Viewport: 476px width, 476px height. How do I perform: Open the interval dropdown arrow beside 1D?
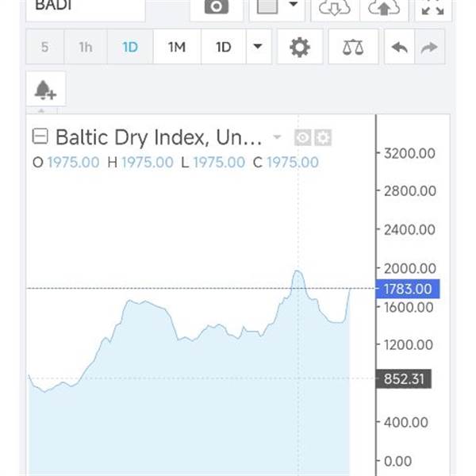click(x=257, y=47)
